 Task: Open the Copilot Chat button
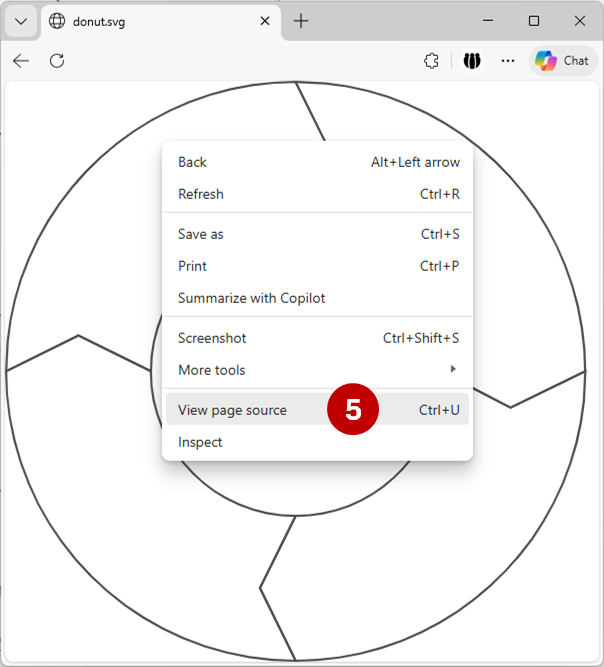563,61
